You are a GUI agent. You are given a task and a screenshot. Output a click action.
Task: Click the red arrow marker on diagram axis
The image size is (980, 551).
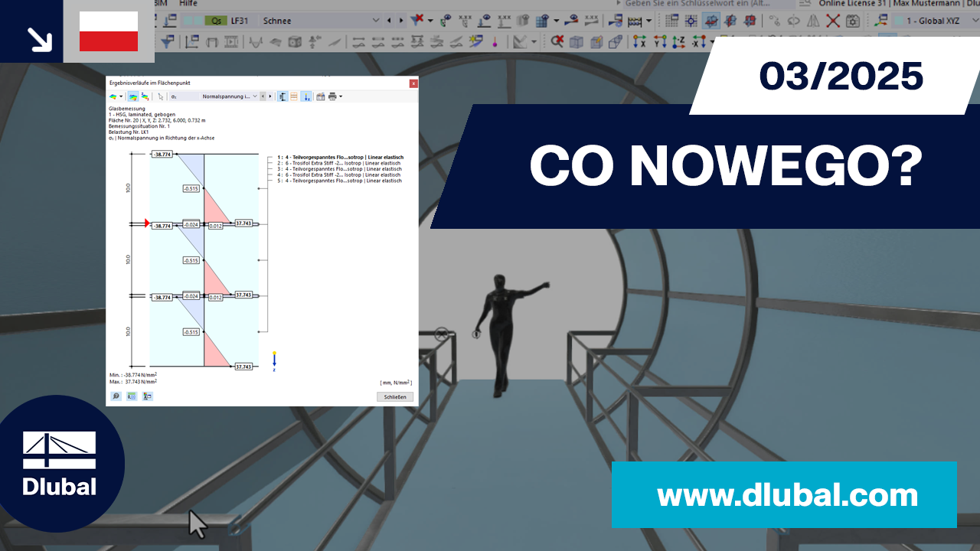point(148,223)
